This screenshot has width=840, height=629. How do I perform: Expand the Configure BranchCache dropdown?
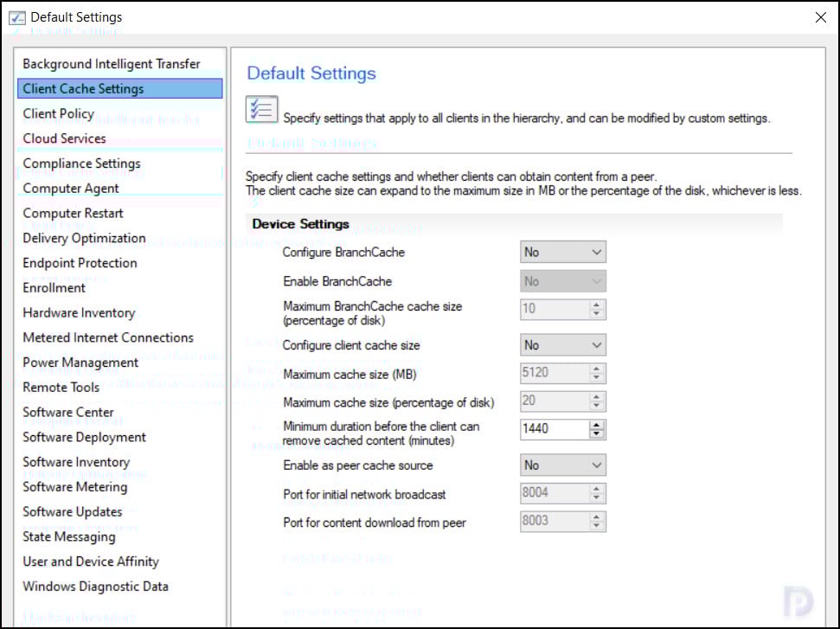[563, 253]
